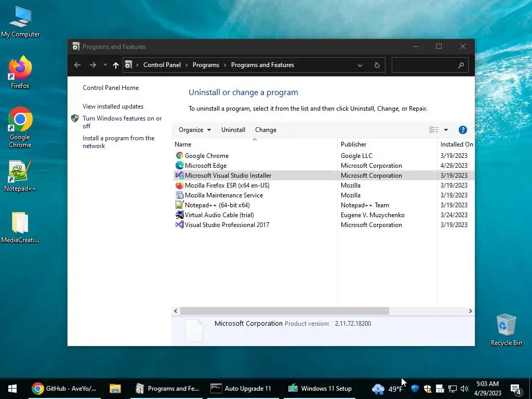This screenshot has height=399, width=532.
Task: Click the horizontal scrollbar thumb in program list
Action: [284, 311]
